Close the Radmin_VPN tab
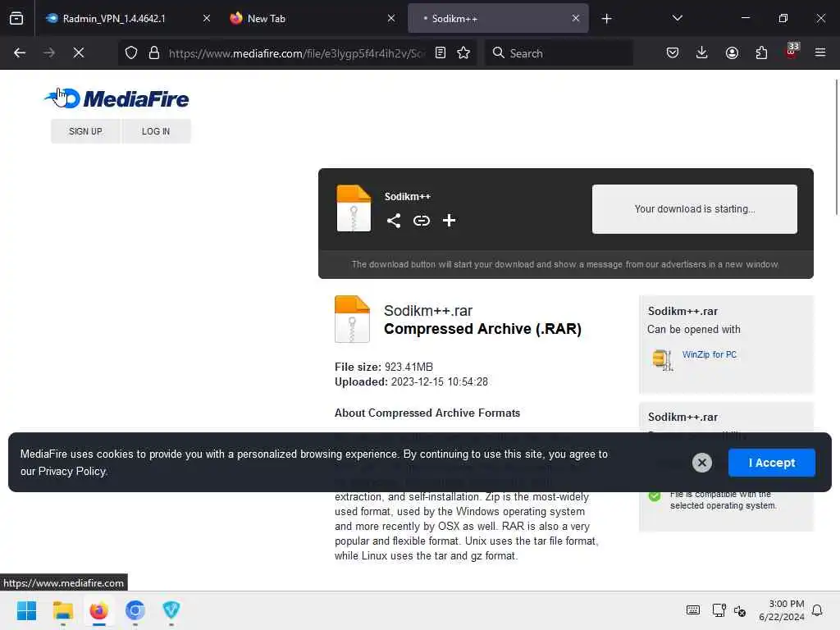The image size is (840, 630). [207, 18]
